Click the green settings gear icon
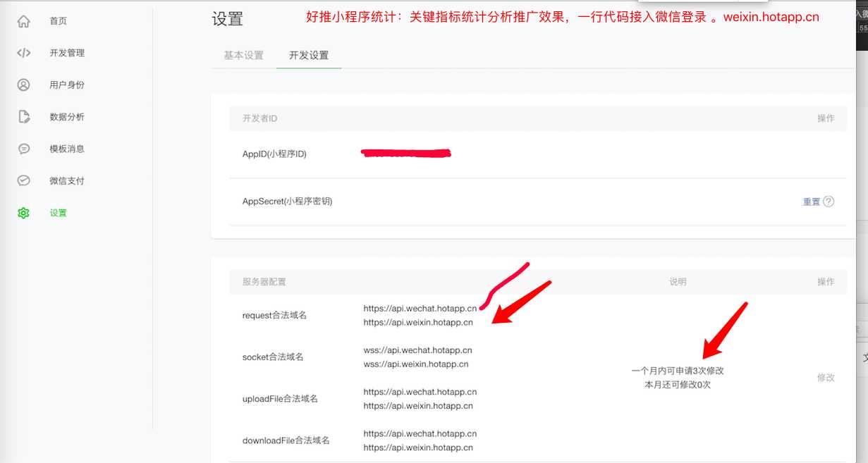This screenshot has width=868, height=463. (x=23, y=213)
